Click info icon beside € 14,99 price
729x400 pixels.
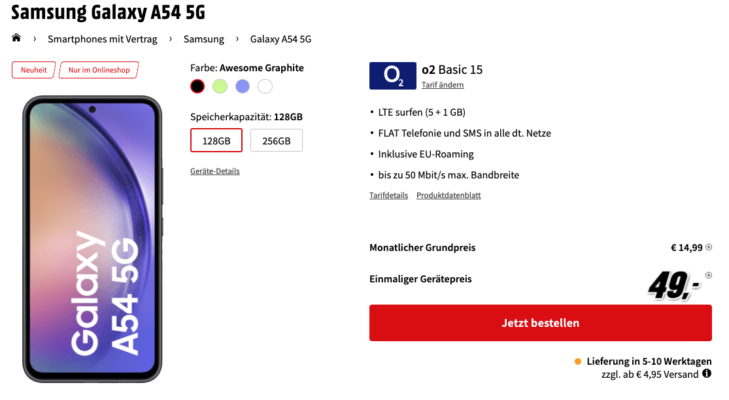[709, 247]
